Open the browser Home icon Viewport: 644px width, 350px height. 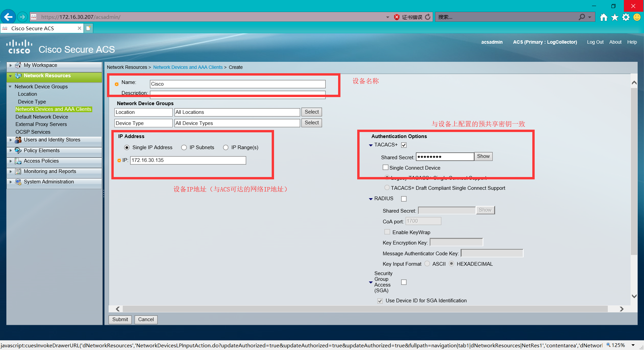604,17
